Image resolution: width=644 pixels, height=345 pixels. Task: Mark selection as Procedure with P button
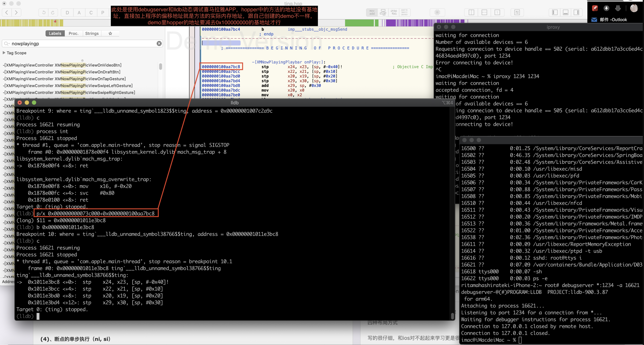click(103, 12)
